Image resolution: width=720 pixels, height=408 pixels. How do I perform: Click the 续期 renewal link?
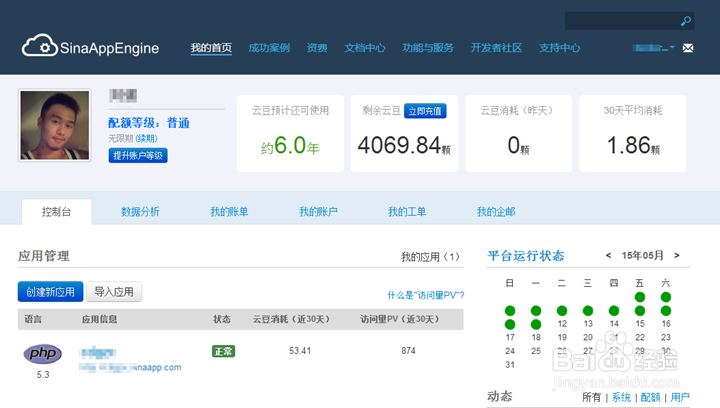pyautogui.click(x=146, y=138)
